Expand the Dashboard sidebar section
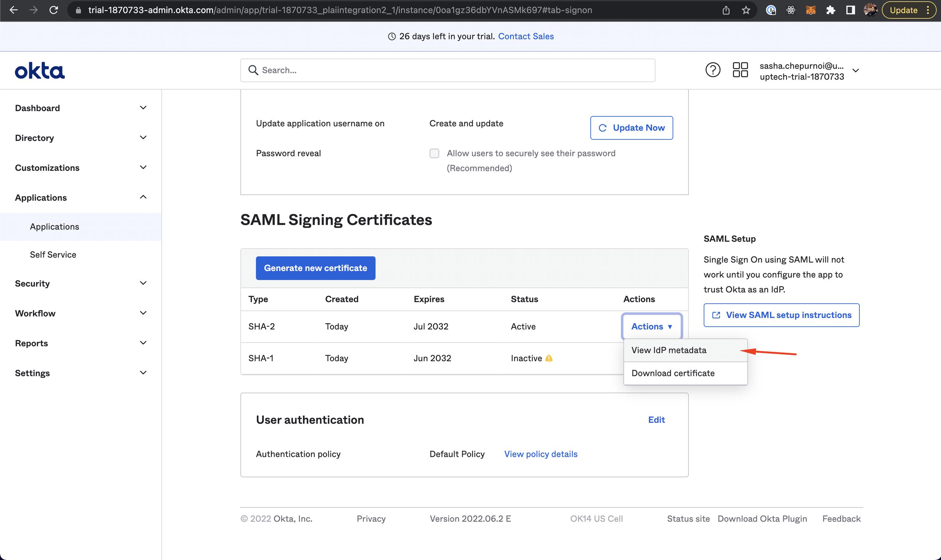Image resolution: width=941 pixels, height=560 pixels. [143, 108]
